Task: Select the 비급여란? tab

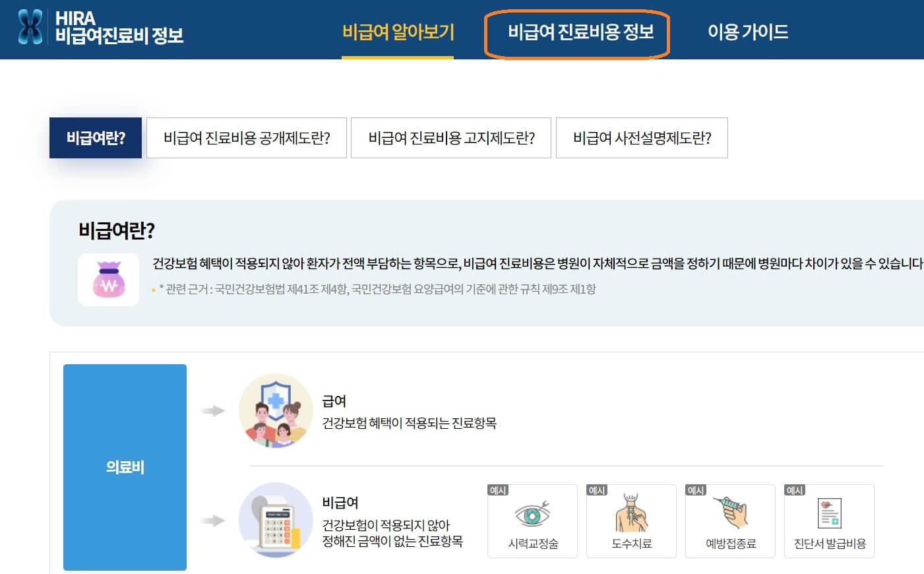Action: point(95,137)
